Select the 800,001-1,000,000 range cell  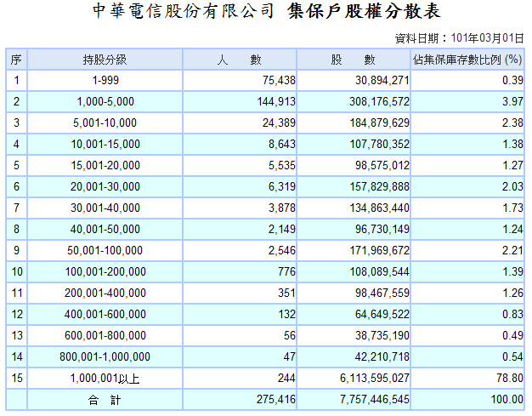click(105, 357)
